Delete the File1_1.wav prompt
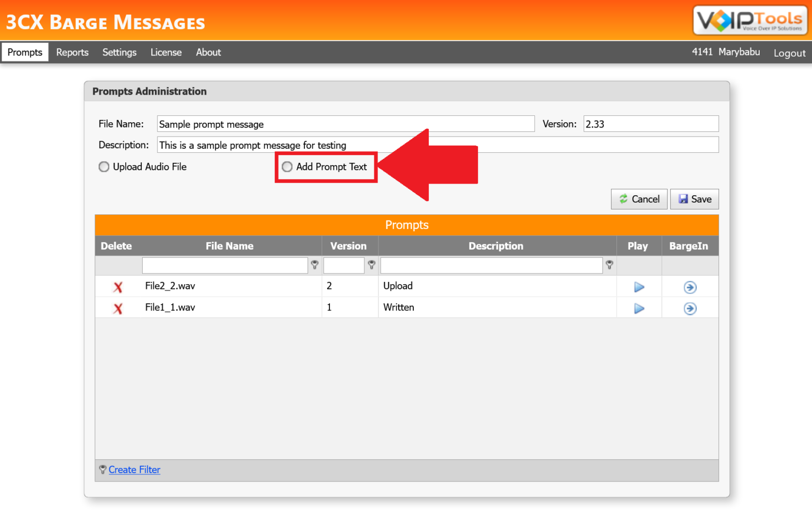 pyautogui.click(x=117, y=308)
